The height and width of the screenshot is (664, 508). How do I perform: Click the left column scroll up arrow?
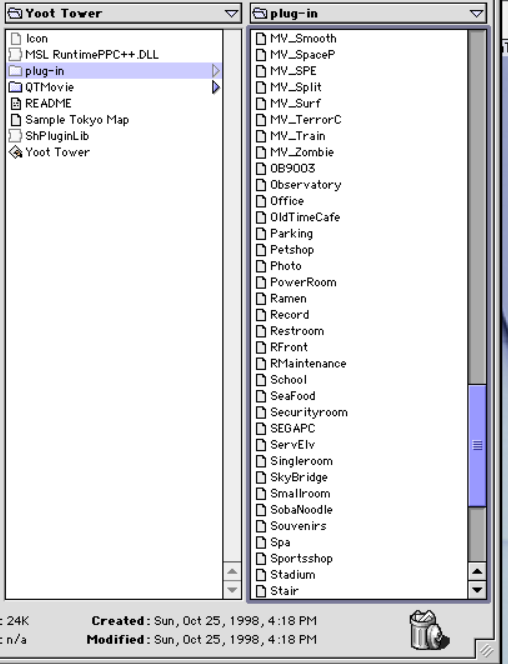pyautogui.click(x=232, y=572)
